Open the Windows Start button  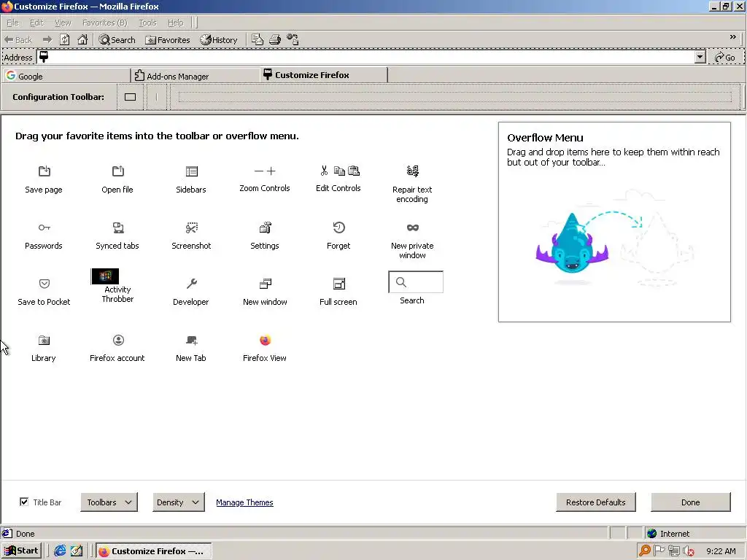click(x=21, y=551)
